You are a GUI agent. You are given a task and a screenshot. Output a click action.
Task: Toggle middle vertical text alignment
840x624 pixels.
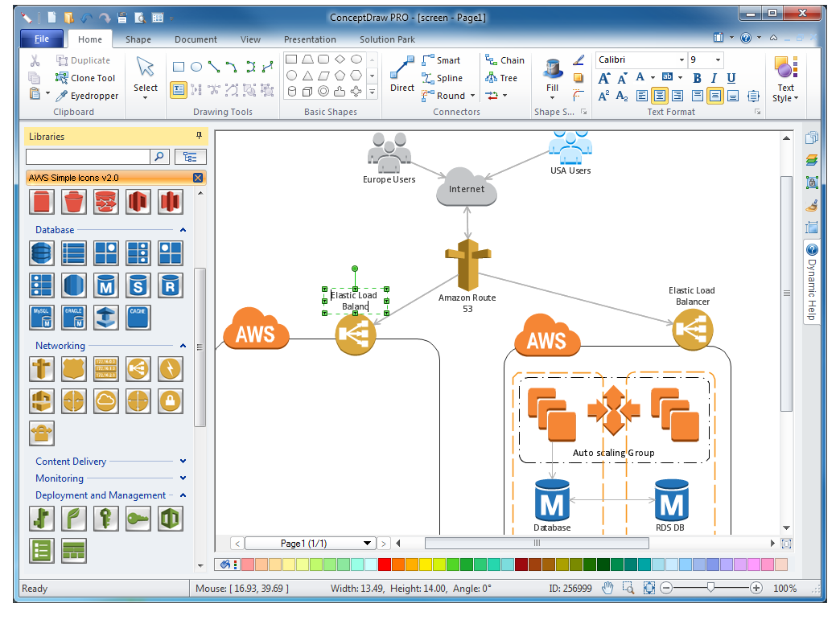click(x=714, y=96)
